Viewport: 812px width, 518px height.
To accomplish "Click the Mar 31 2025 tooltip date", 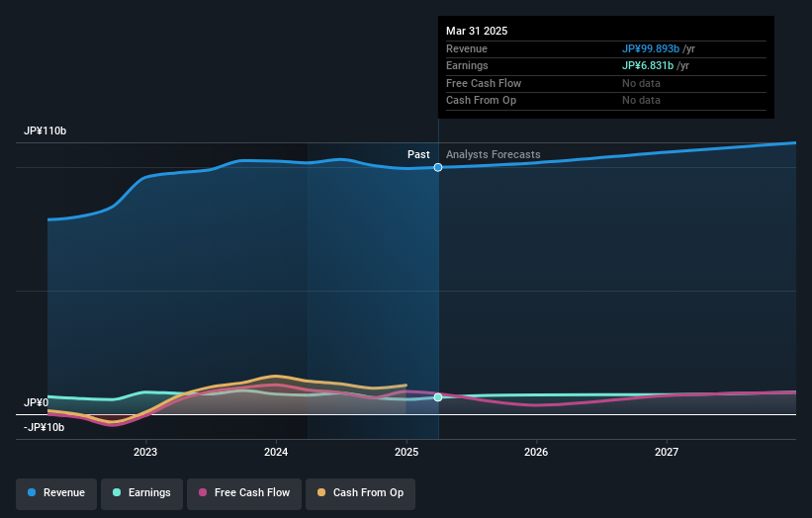I will coord(477,31).
